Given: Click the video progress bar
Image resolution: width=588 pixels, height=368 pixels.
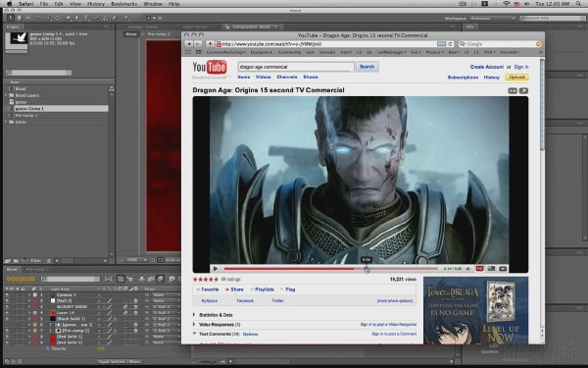Looking at the screenshot, I should pos(331,269).
